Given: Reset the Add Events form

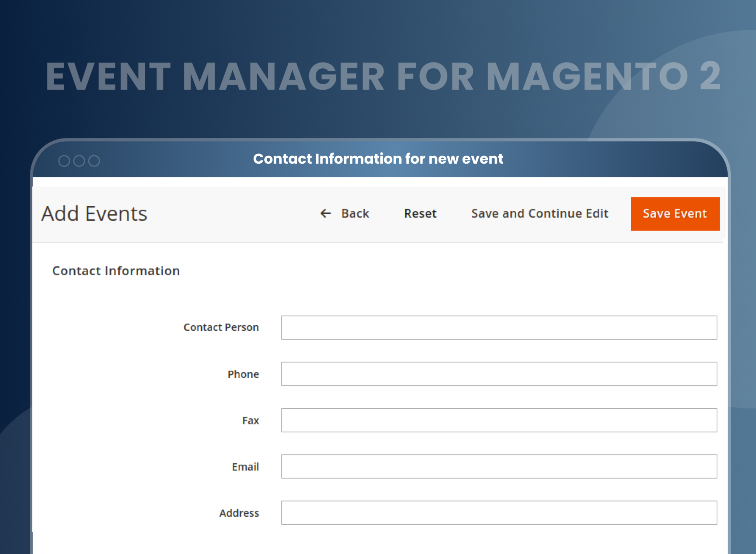Looking at the screenshot, I should pos(420,214).
